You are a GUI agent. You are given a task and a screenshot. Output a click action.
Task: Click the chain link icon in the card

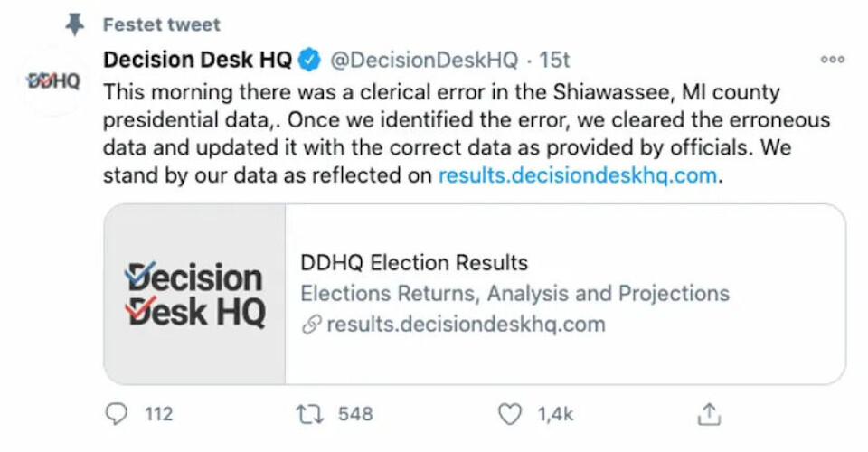click(311, 325)
